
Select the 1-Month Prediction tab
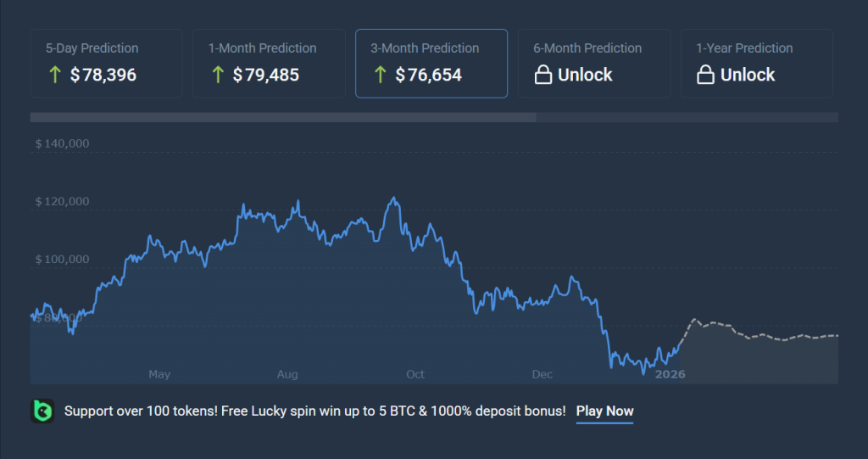point(269,63)
